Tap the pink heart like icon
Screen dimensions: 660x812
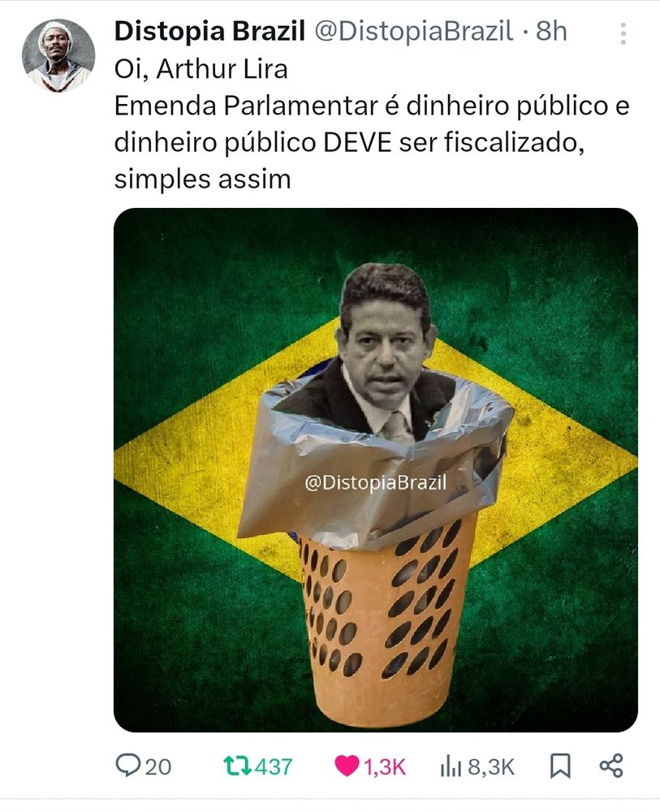[347, 766]
